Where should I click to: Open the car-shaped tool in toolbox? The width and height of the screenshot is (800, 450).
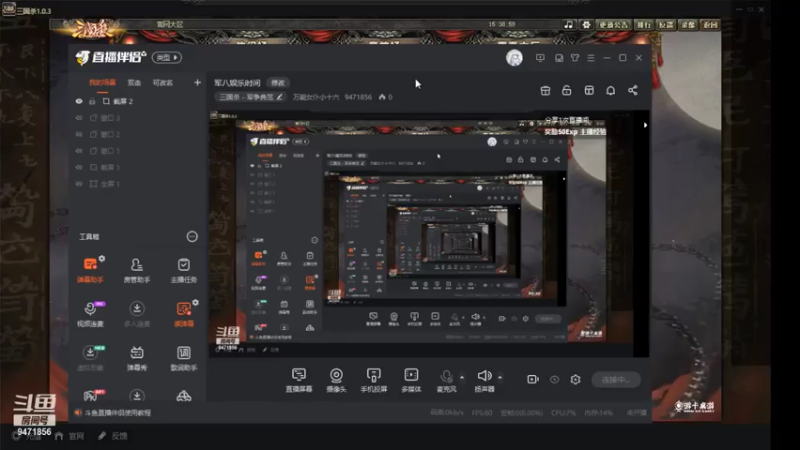(x=184, y=396)
